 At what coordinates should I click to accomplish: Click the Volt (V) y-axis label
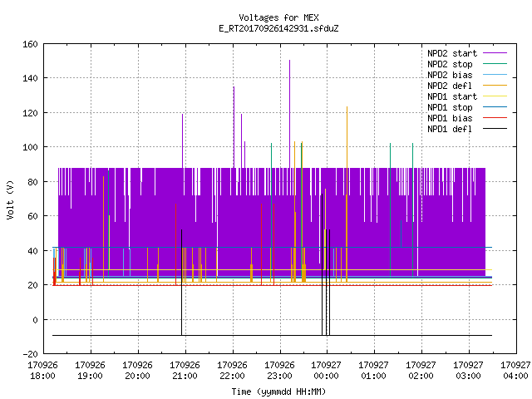[x=10, y=199]
